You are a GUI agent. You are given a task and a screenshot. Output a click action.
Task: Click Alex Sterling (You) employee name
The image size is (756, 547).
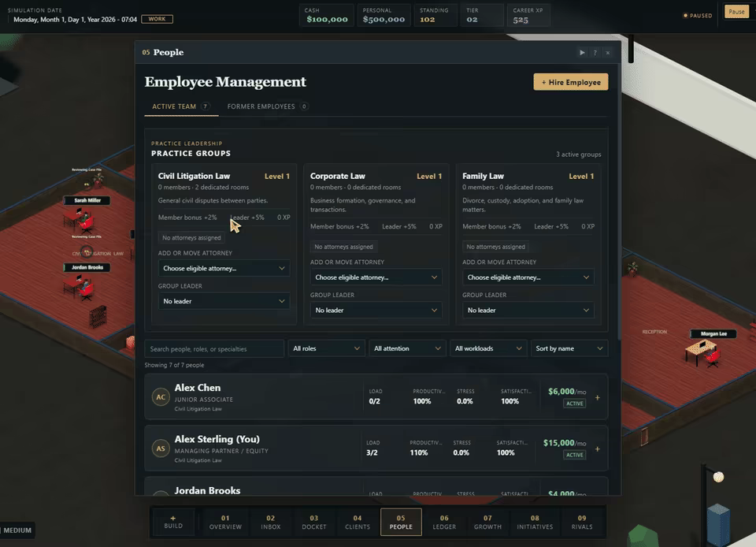click(217, 440)
